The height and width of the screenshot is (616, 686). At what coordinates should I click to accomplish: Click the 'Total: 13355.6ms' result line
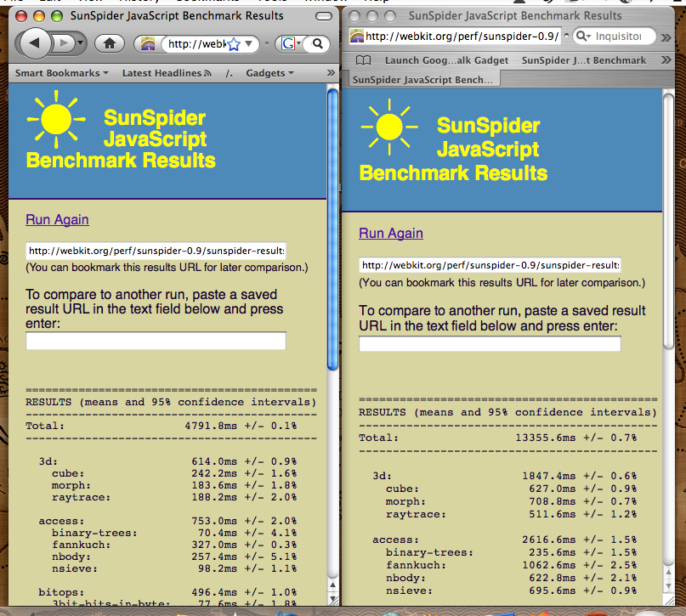click(498, 438)
